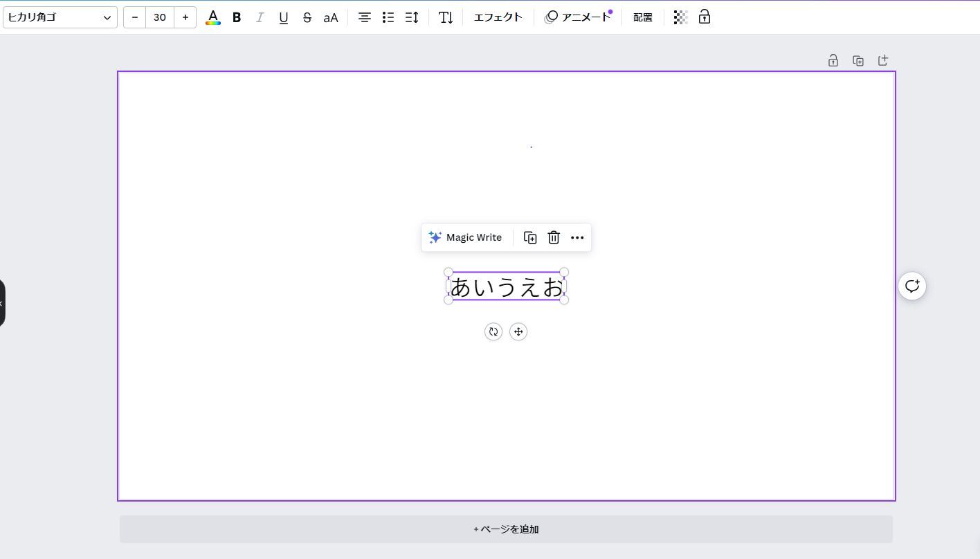Open the transparency checkerboard control
980x559 pixels.
click(x=680, y=17)
